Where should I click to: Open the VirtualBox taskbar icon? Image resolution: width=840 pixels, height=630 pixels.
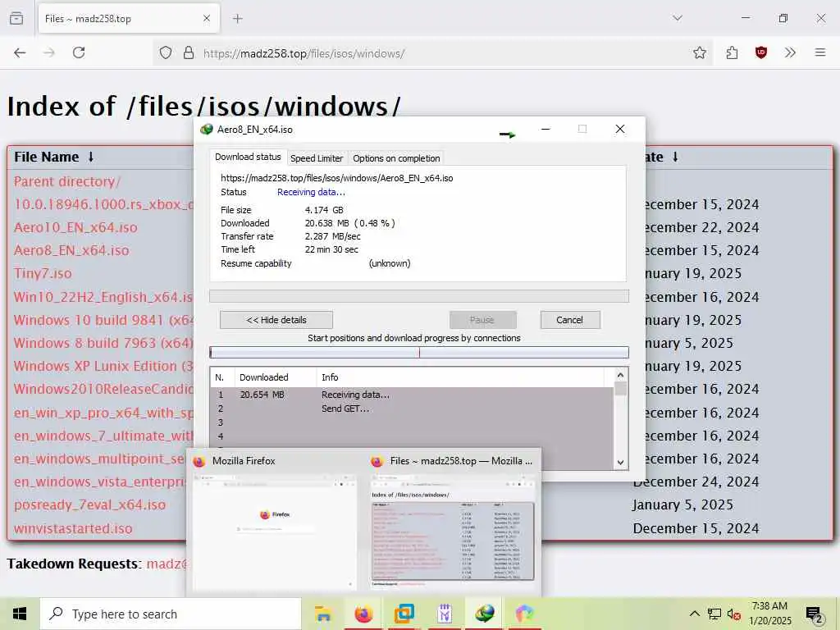[404, 614]
